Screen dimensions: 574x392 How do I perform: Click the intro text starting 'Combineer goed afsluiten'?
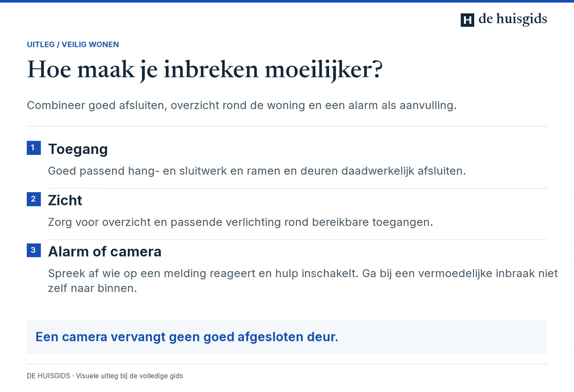(242, 105)
